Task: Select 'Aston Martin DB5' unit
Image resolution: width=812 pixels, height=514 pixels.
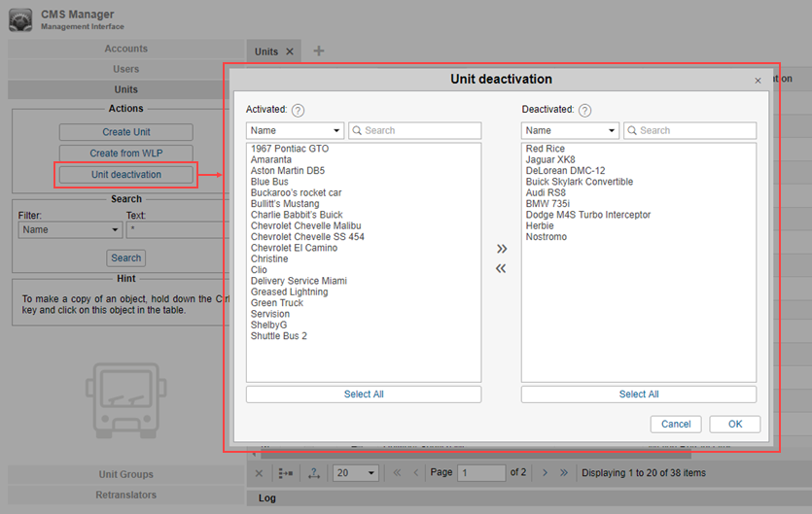Action: tap(288, 171)
